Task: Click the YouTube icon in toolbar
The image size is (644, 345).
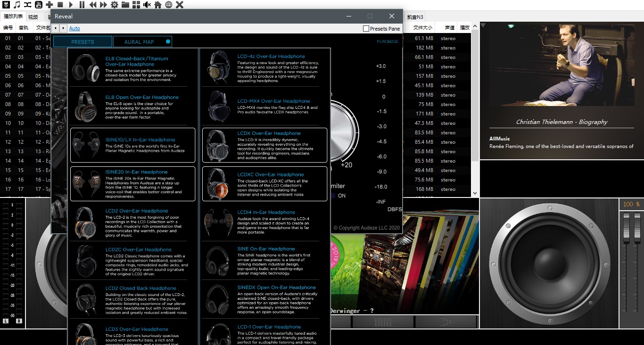Action: [x=39, y=5]
